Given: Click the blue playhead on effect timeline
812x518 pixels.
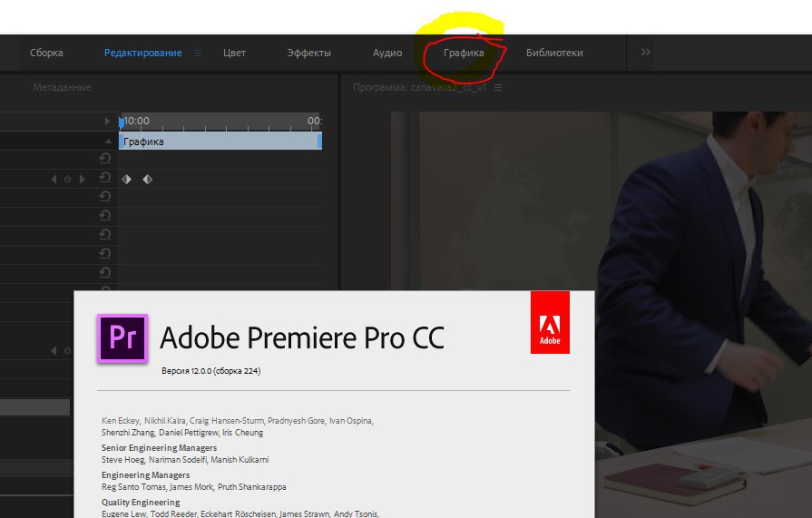Looking at the screenshot, I should coord(122,122).
